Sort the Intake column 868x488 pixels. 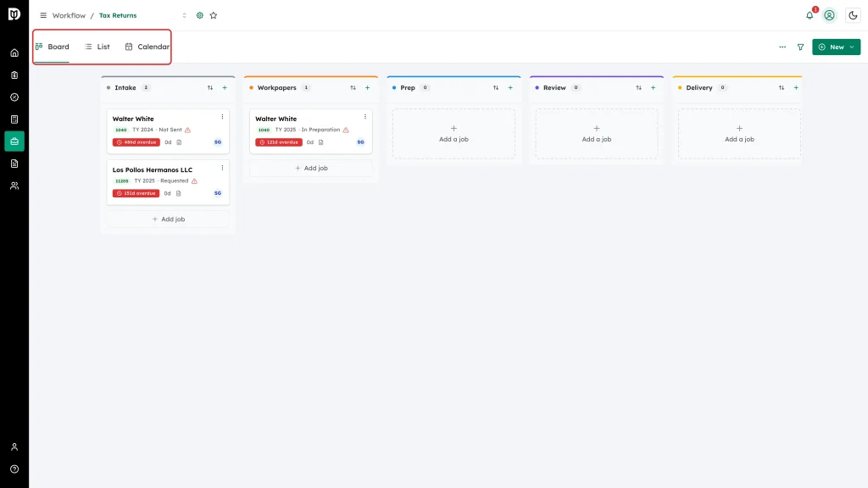tap(210, 87)
